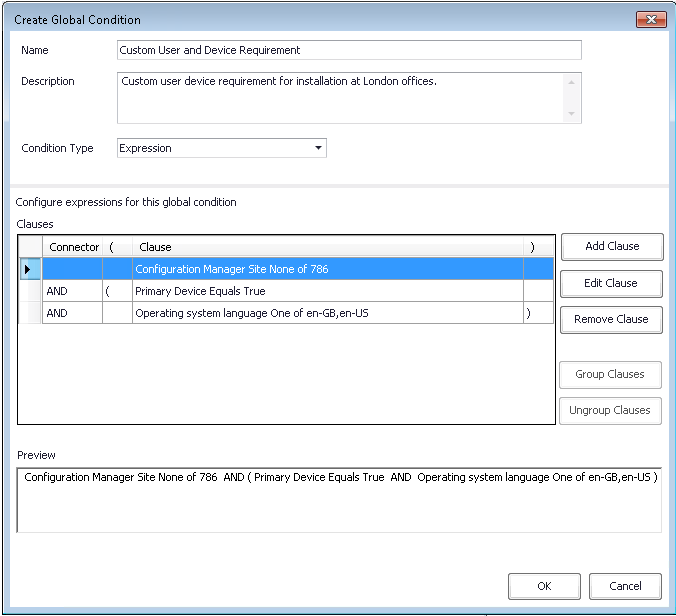This screenshot has width=676, height=616.
Task: Click inside the Description text box
Action: (340, 97)
